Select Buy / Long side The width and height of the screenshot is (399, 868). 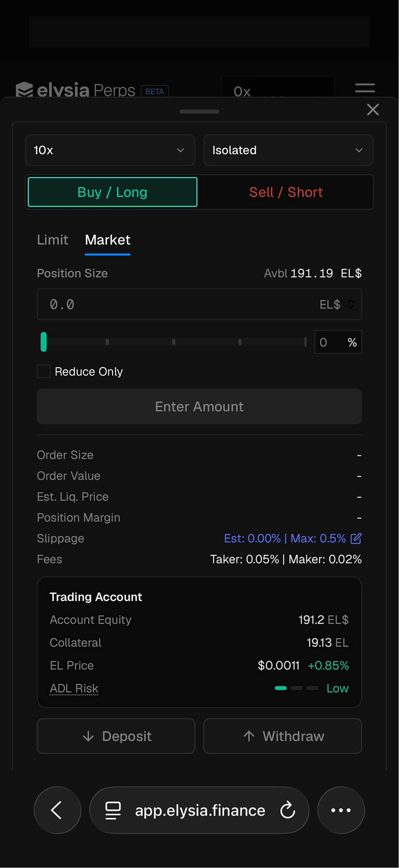[x=112, y=192]
